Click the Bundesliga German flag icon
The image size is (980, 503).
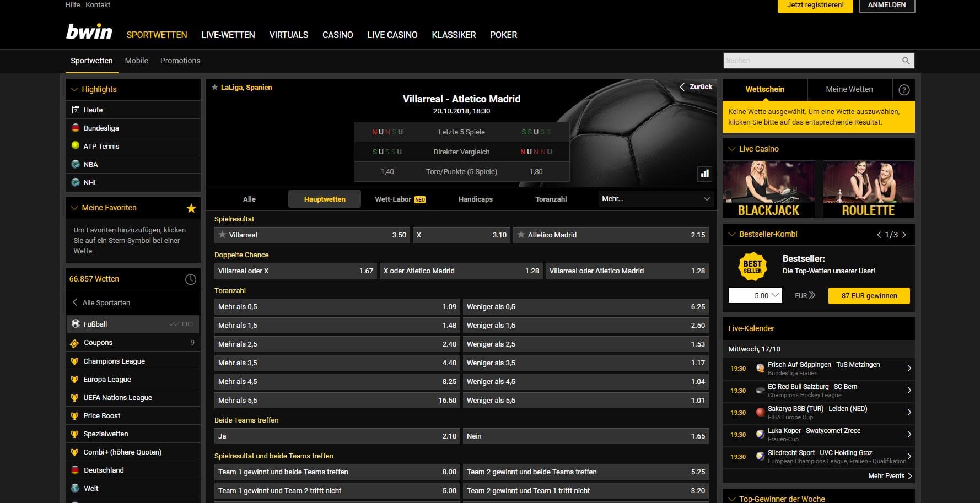coord(76,128)
